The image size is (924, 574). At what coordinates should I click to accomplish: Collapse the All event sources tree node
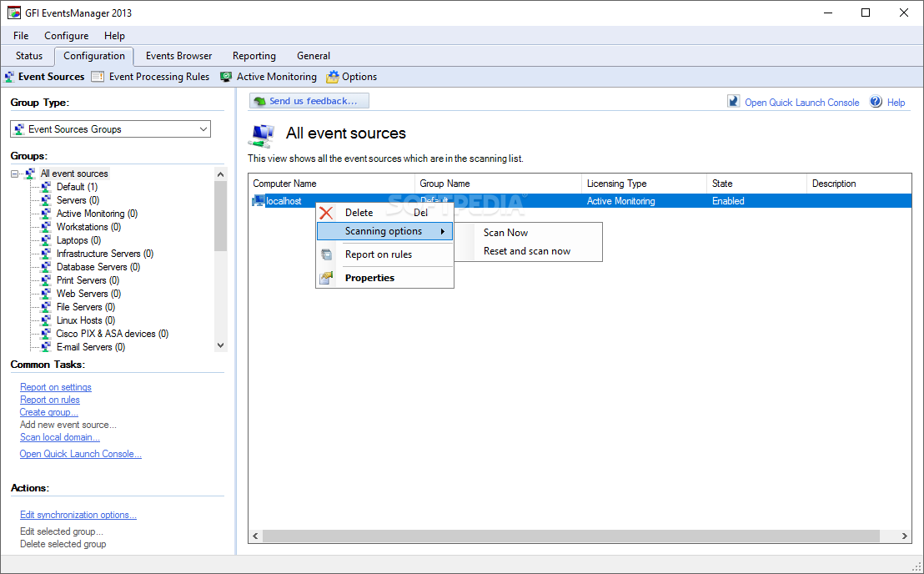(x=15, y=174)
